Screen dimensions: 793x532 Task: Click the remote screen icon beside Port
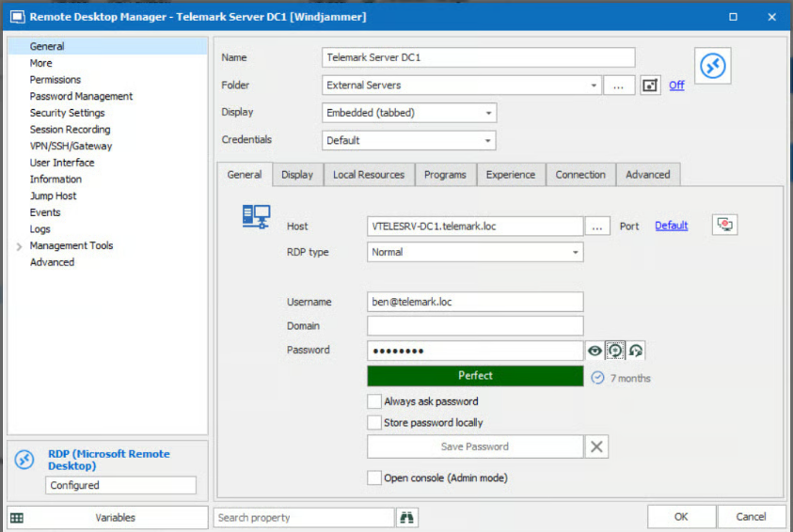(724, 226)
